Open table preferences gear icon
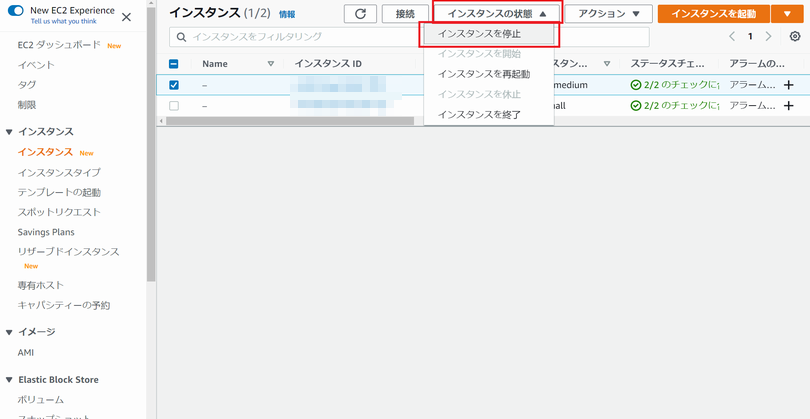 coord(795,36)
